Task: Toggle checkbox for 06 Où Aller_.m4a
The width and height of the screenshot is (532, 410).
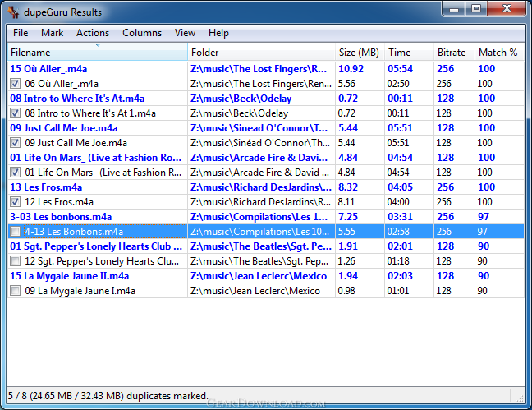Action: point(16,84)
